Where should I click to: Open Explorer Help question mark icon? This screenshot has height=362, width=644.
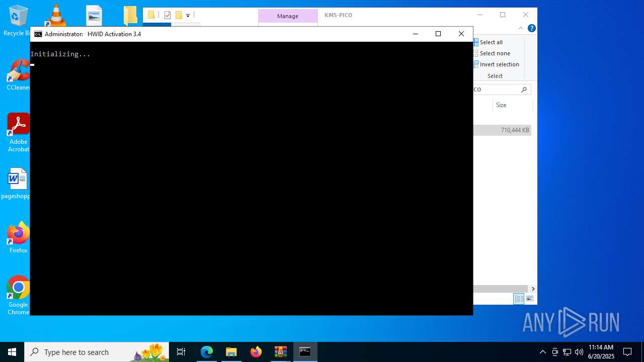(531, 28)
